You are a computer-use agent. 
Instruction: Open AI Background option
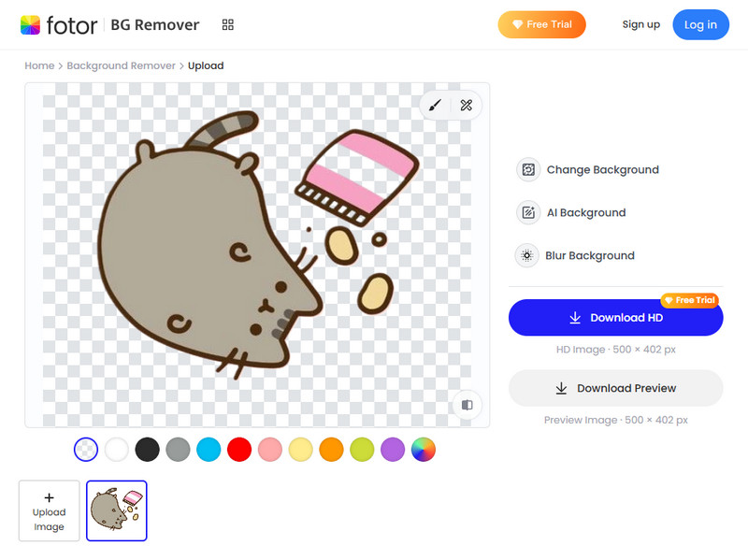571,213
